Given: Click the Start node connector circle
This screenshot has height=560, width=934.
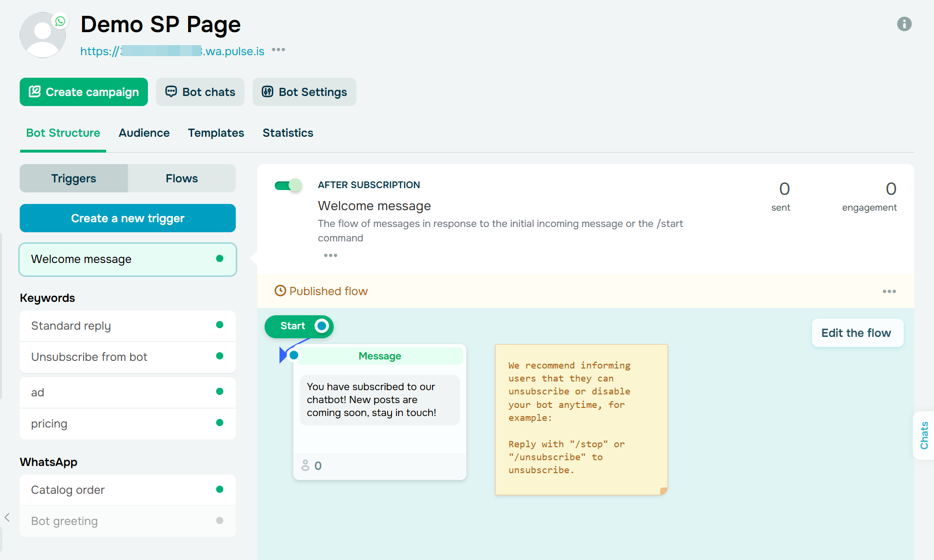Looking at the screenshot, I should pyautogui.click(x=322, y=326).
